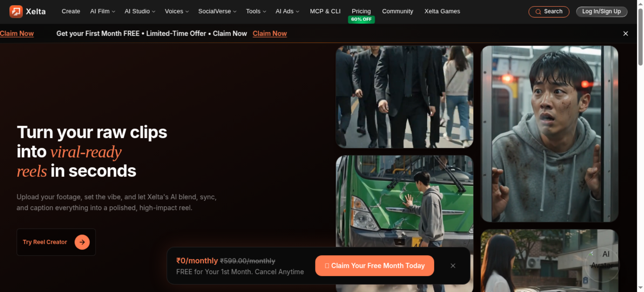Click the 'Upload your footage' description text
Screen dimensions: 644x292
point(117,202)
